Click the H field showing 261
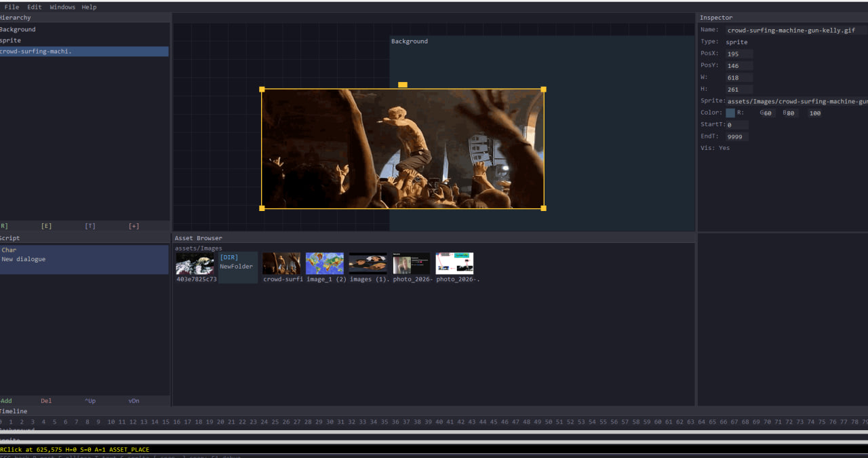This screenshot has width=868, height=458. coord(739,89)
